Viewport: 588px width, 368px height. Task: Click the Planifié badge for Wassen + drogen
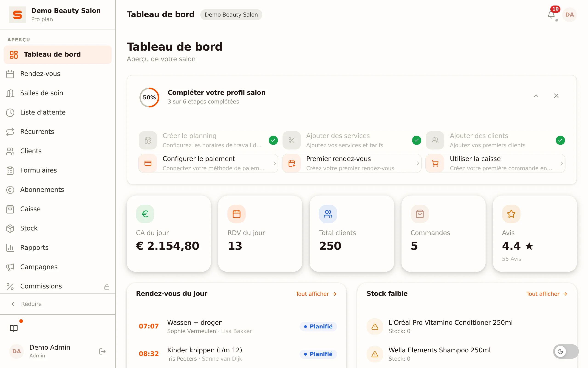318,326
